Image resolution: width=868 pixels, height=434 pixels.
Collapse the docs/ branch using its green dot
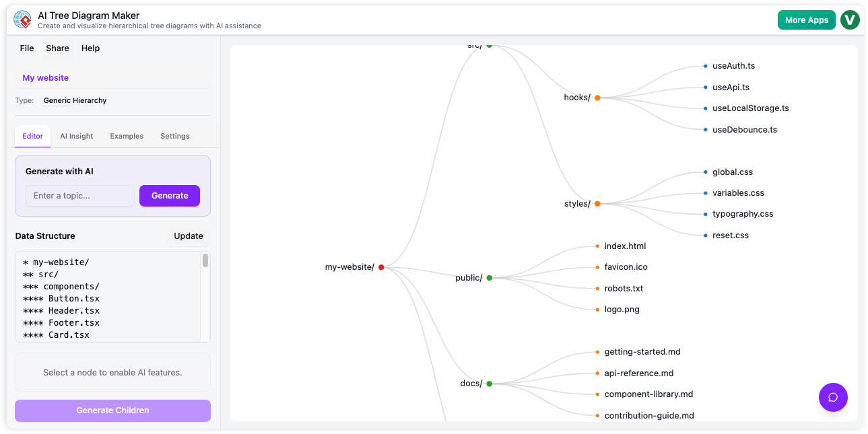click(490, 383)
